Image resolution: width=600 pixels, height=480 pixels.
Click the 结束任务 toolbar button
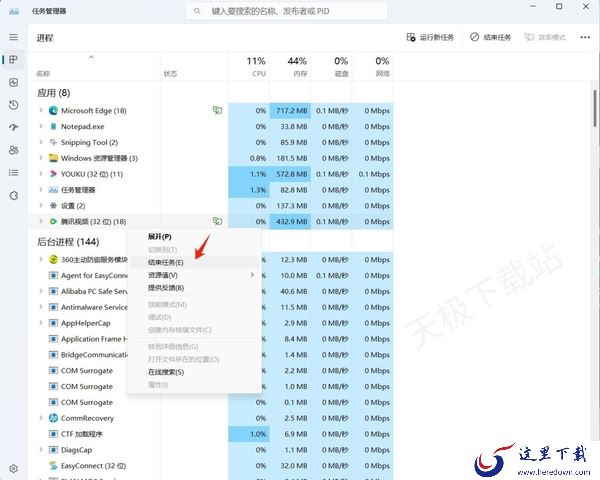[x=491, y=37]
